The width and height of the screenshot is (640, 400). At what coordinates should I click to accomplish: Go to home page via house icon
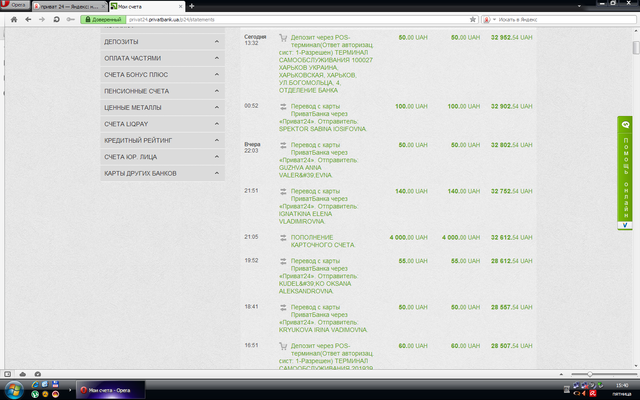point(14,19)
